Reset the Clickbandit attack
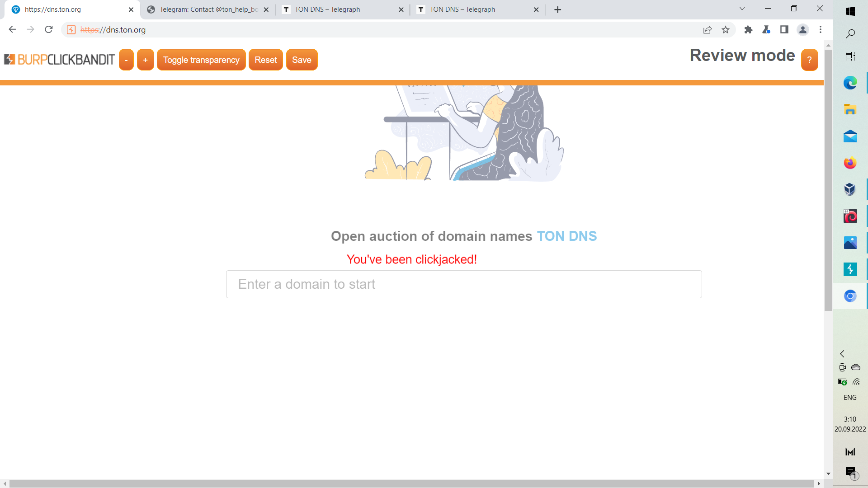The height and width of the screenshot is (488, 868). click(x=266, y=60)
